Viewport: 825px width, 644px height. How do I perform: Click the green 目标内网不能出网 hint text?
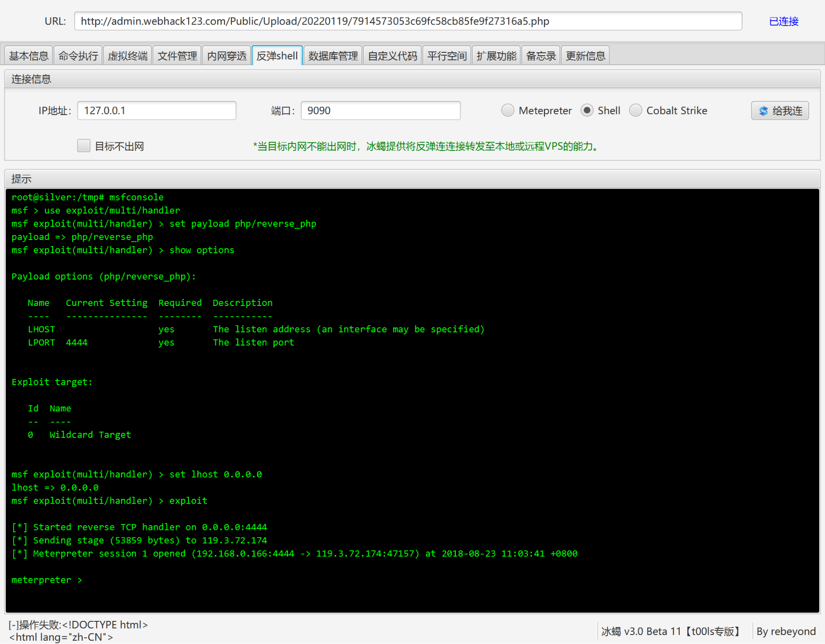coord(426,146)
